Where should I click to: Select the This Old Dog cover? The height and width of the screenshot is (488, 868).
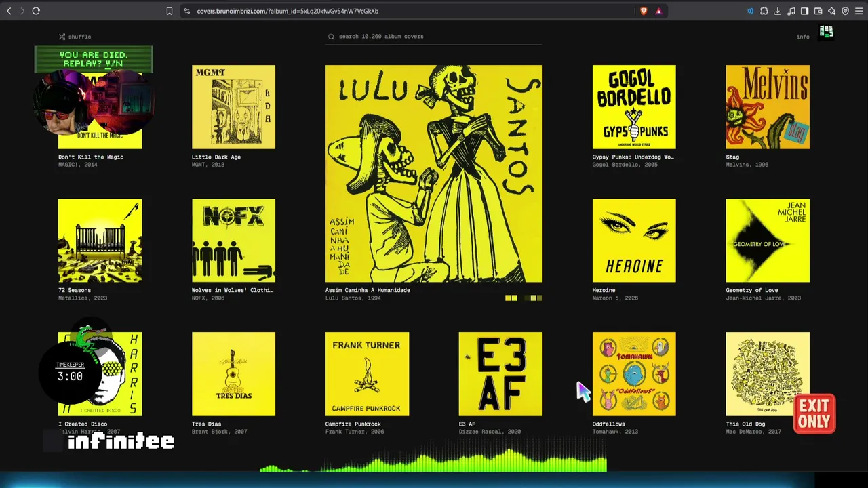[768, 374]
